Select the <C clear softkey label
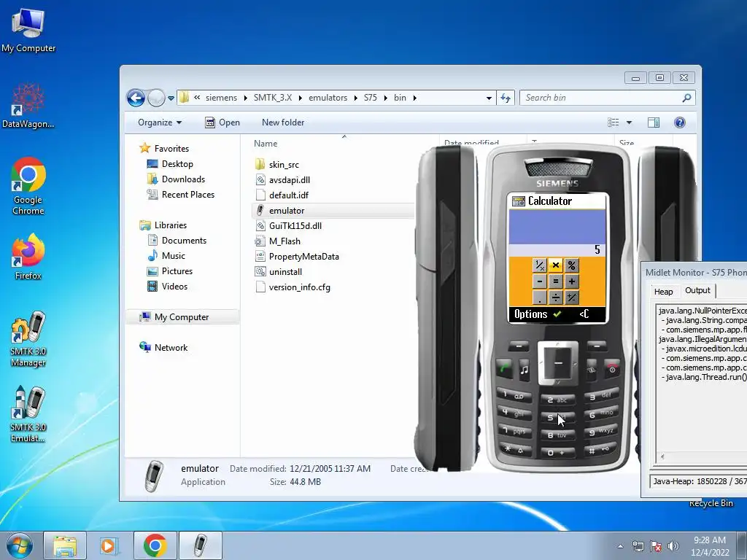Image resolution: width=747 pixels, height=560 pixels. [584, 314]
